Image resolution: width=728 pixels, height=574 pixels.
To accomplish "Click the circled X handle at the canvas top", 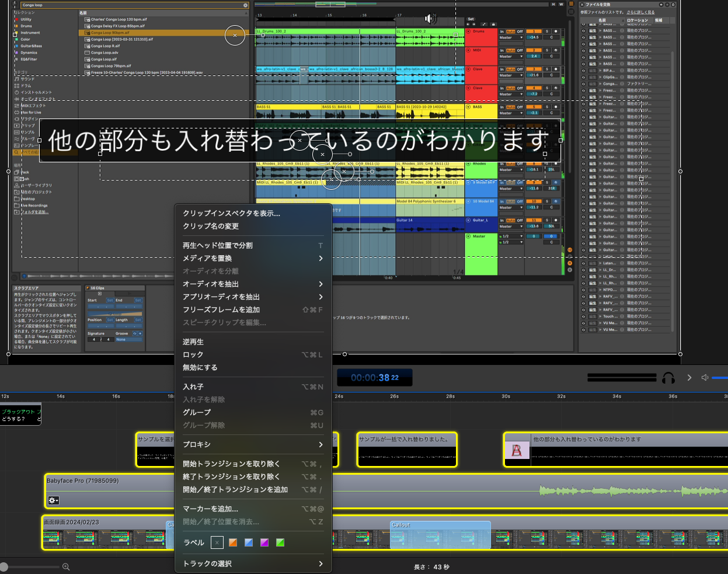I will [x=235, y=35].
